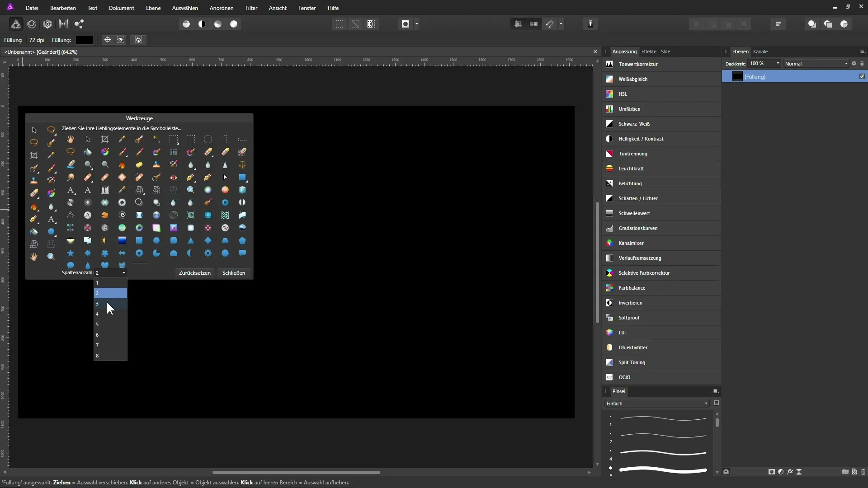Switch to the Kanäle tab
The image size is (868, 488).
pos(760,52)
